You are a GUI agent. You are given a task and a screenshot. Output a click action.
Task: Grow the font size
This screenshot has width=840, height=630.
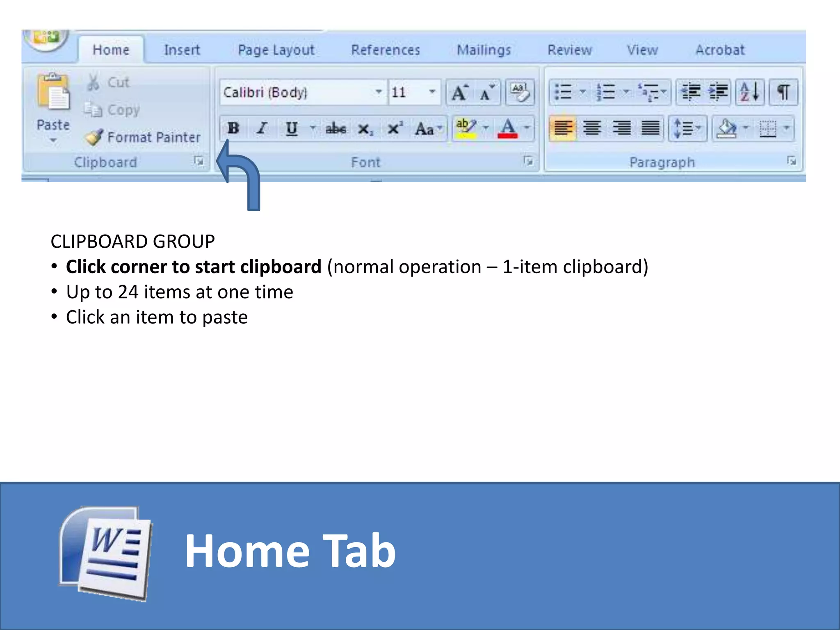point(460,92)
